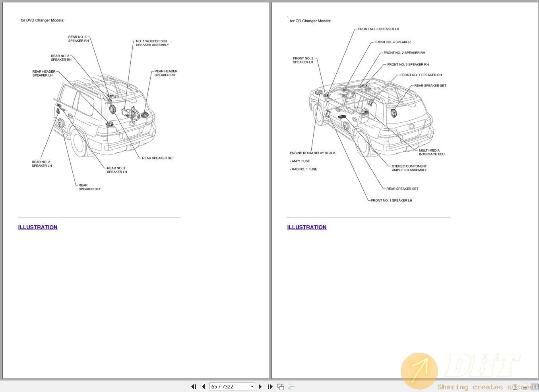
Task: Click 'STEREO COMPONENT AMPLIFIER ASSEMBLY' label
Action: pos(409,168)
